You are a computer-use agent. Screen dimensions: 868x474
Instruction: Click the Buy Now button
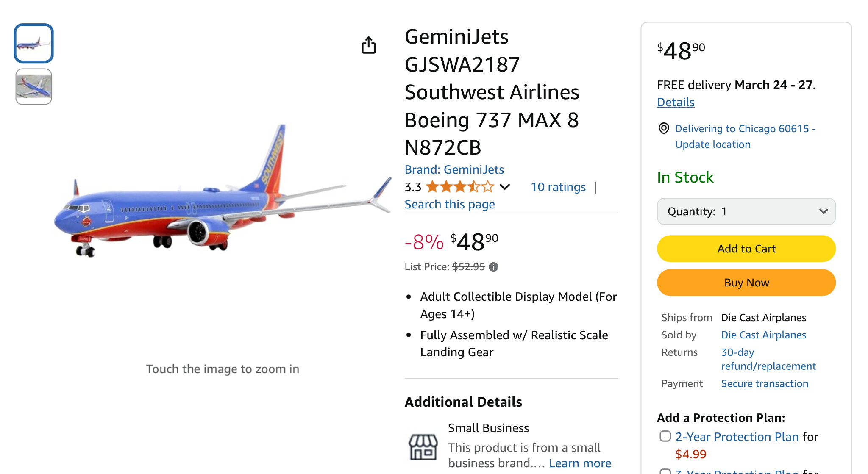pos(746,283)
